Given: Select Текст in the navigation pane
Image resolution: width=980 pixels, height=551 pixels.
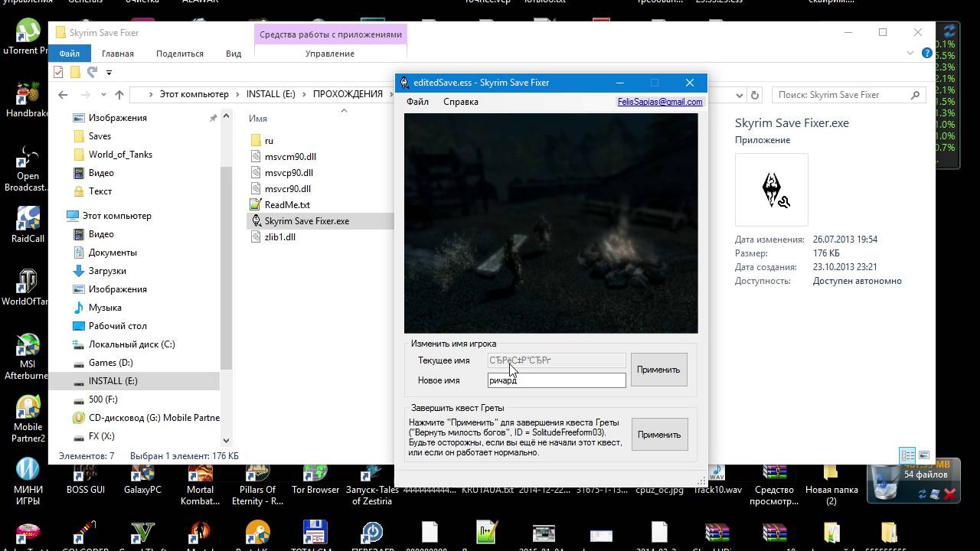Looking at the screenshot, I should point(100,191).
